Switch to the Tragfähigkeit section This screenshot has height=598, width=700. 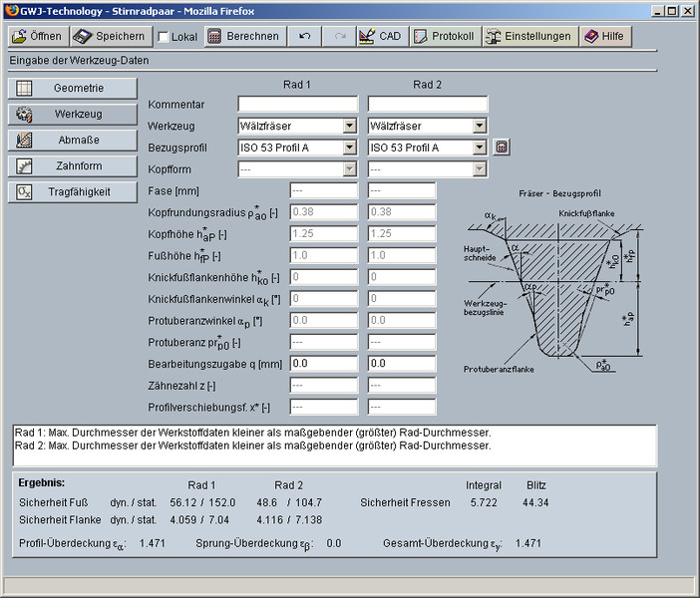72,192
